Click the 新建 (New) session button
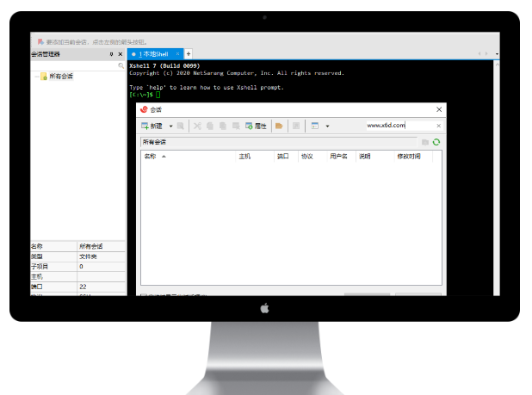 [152, 126]
